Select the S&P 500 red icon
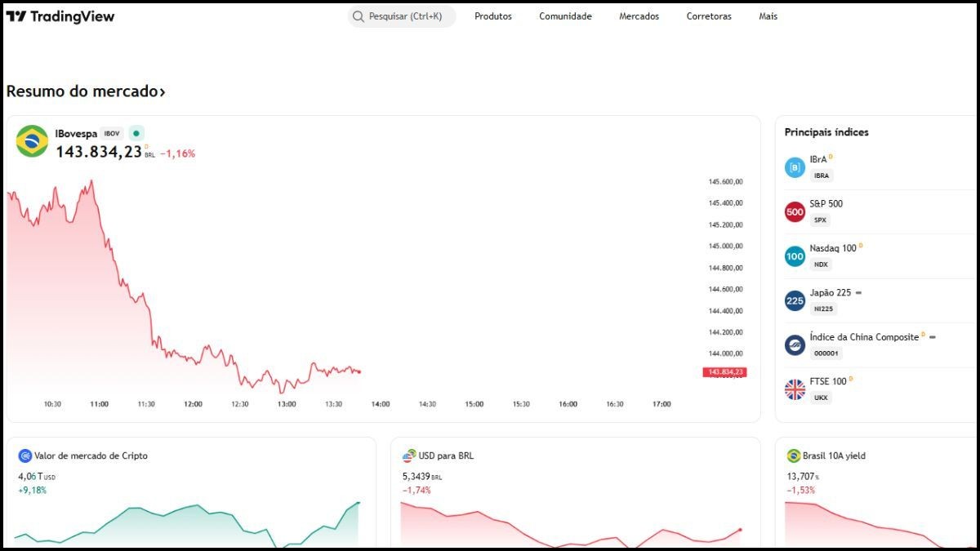The height and width of the screenshot is (551, 980). 795,212
